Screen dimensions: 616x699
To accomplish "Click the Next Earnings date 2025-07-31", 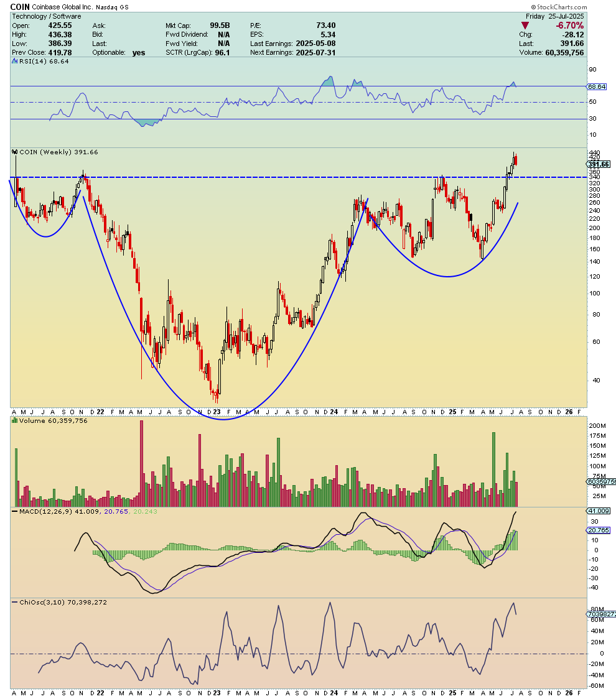I will coord(315,53).
